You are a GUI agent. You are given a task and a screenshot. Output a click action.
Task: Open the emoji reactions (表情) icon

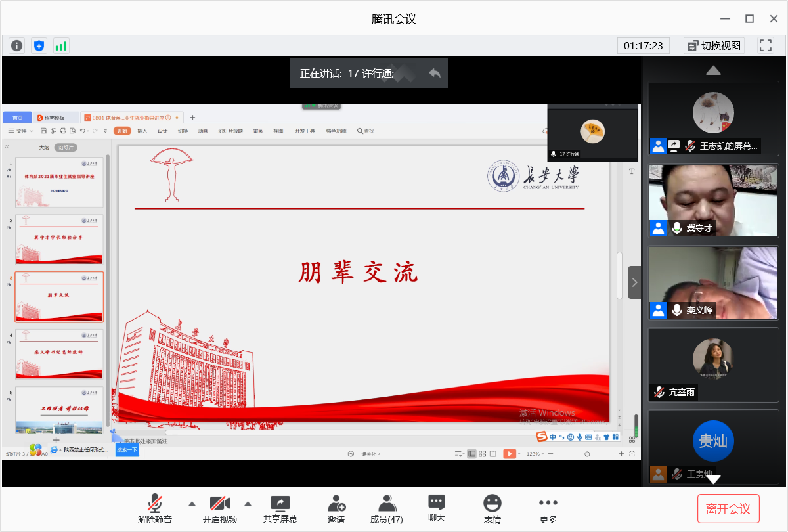click(x=492, y=504)
